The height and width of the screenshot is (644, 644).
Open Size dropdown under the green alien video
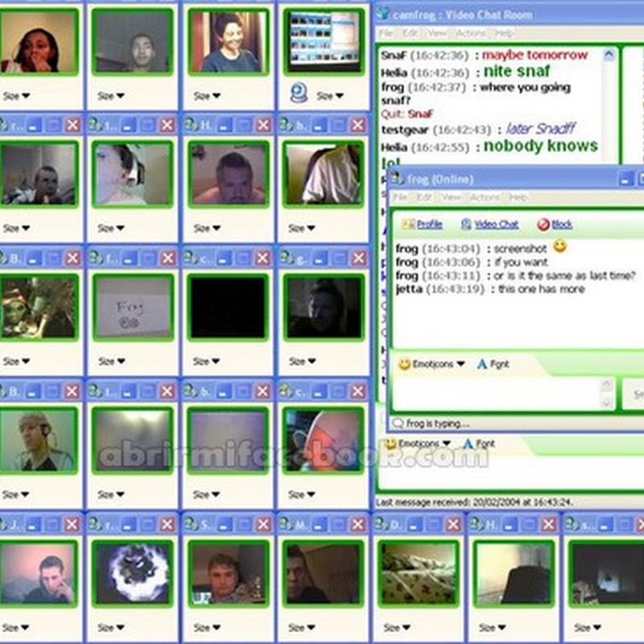tap(16, 361)
